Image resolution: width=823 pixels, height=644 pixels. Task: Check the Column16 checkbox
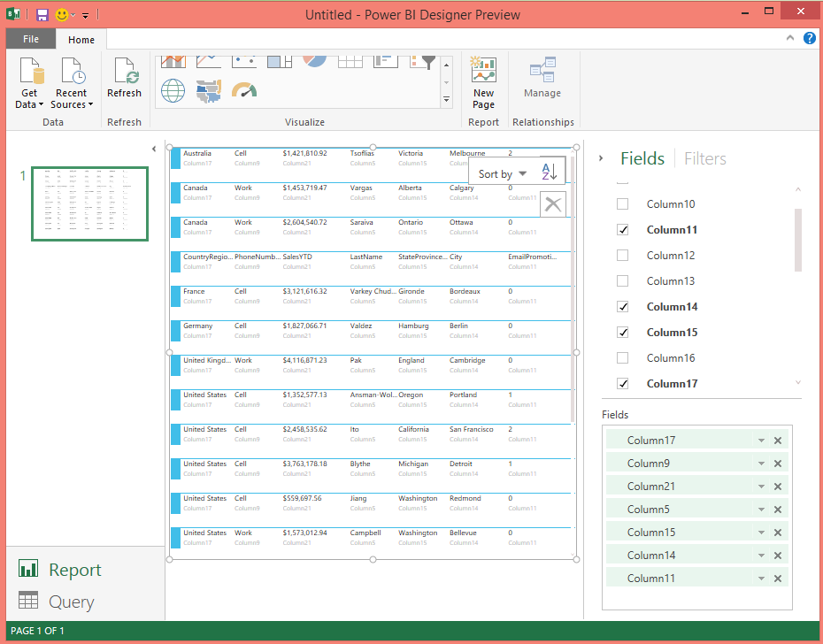(x=622, y=358)
